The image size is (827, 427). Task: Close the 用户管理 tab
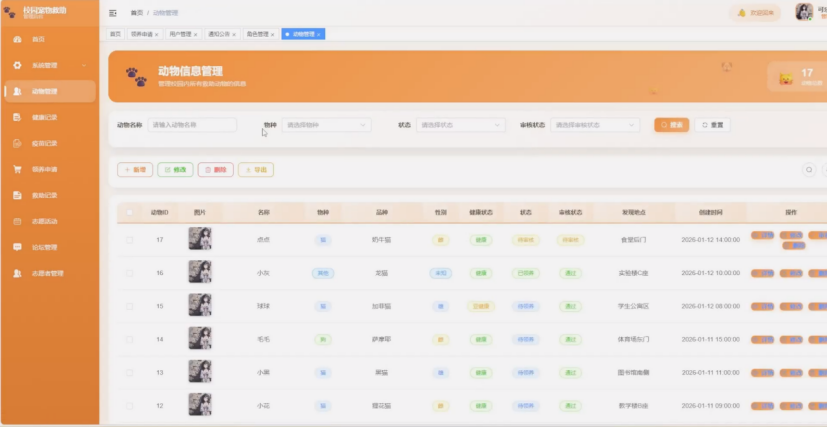195,34
